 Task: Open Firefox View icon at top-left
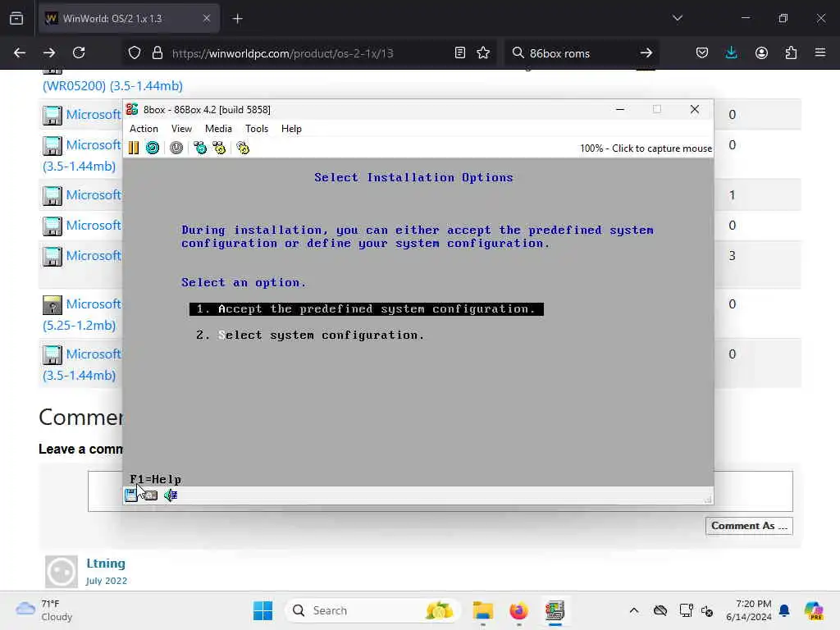pyautogui.click(x=16, y=19)
